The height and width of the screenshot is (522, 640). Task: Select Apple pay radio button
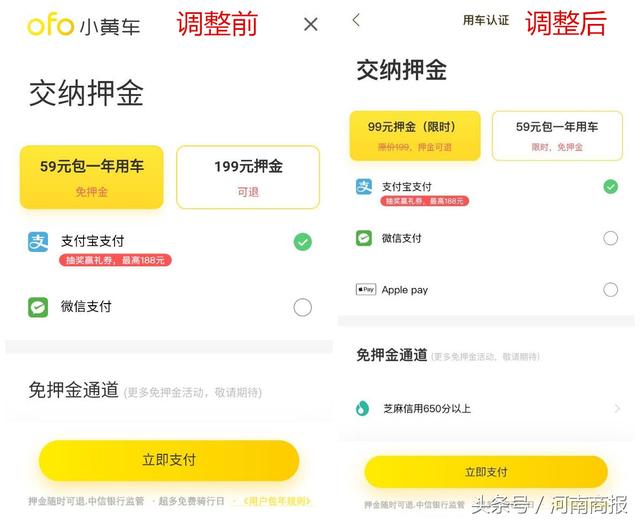[x=610, y=290]
